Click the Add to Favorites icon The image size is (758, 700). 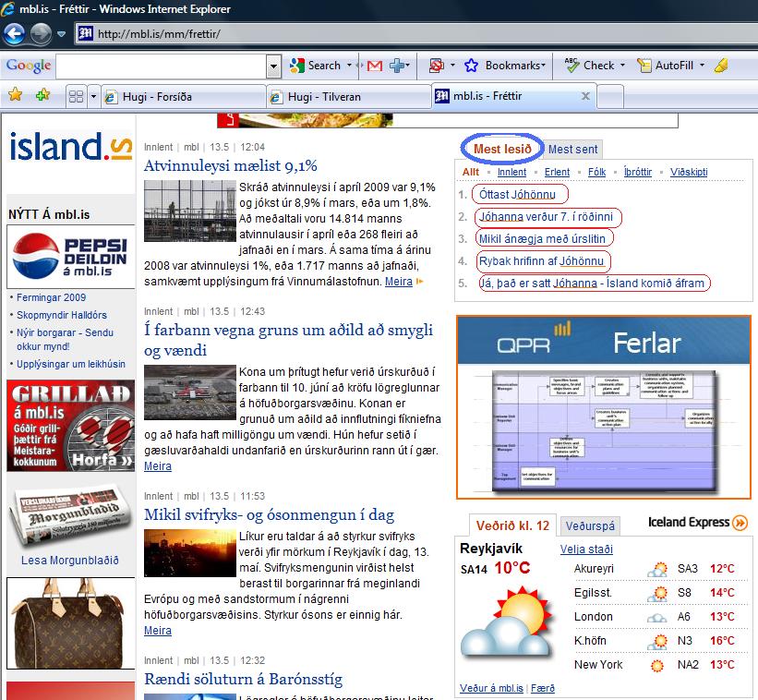pyautogui.click(x=42, y=95)
